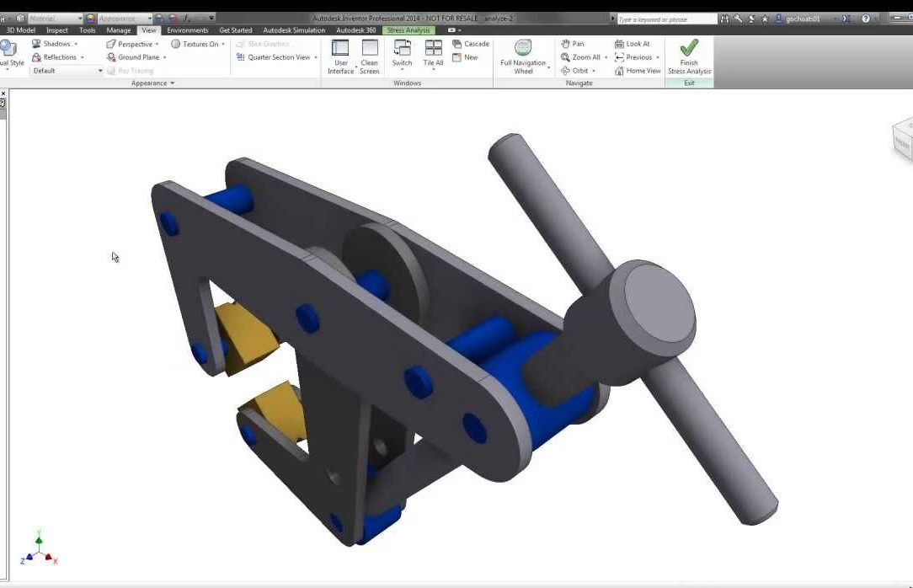Viewport: 913px width, 588px height.
Task: Open the Full Navigation Wheel
Action: [x=523, y=49]
